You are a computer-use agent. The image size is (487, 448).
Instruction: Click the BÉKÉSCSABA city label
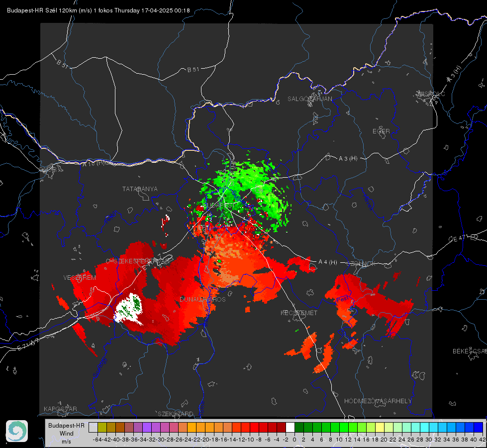tap(470, 351)
